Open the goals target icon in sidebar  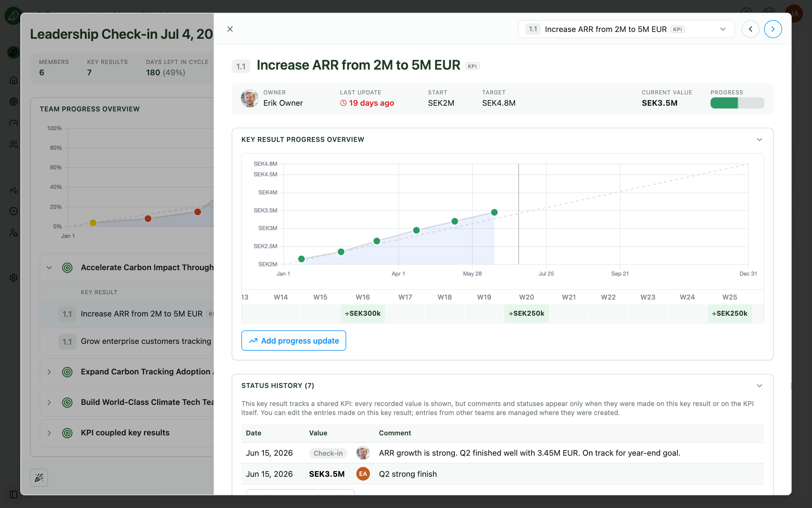pyautogui.click(x=14, y=102)
